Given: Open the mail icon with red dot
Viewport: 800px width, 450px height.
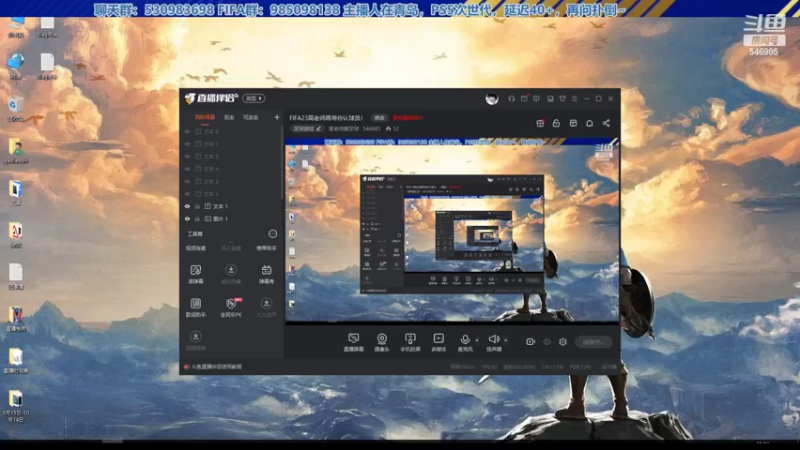Looking at the screenshot, I should [x=524, y=98].
